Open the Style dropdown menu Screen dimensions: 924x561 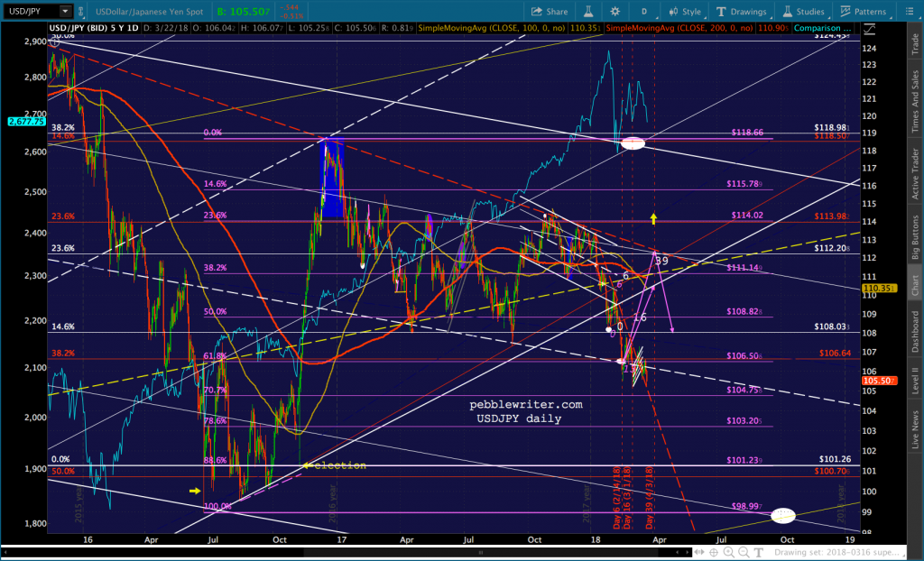pos(686,11)
